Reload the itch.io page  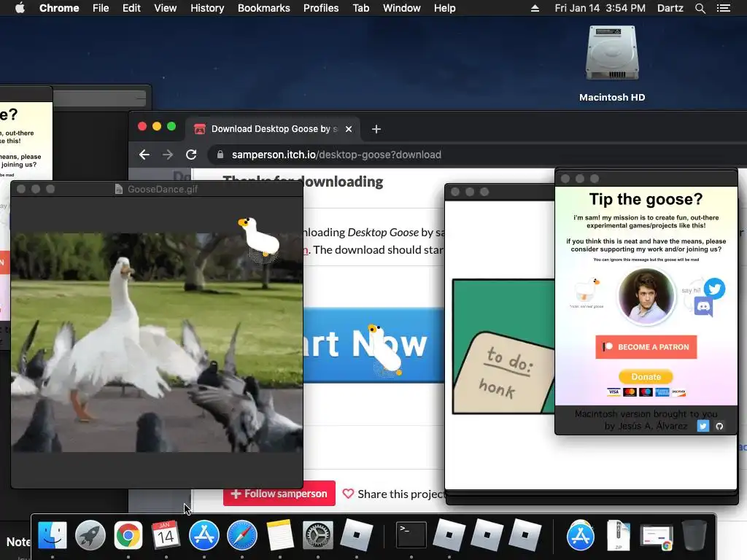pos(191,155)
